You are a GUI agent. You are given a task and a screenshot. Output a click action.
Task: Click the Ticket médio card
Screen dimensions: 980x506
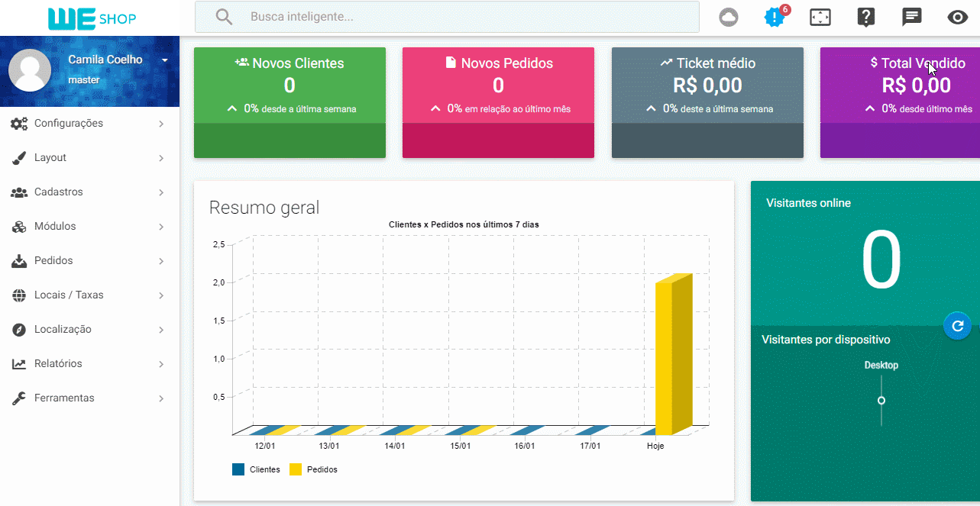coord(707,85)
